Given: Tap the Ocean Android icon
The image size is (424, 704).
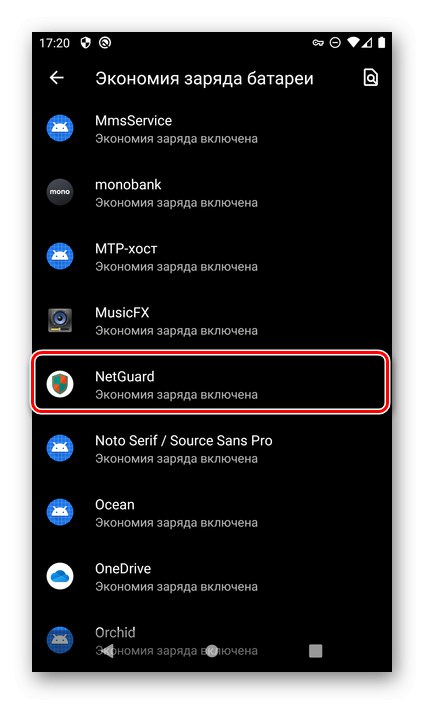Looking at the screenshot, I should click(60, 512).
